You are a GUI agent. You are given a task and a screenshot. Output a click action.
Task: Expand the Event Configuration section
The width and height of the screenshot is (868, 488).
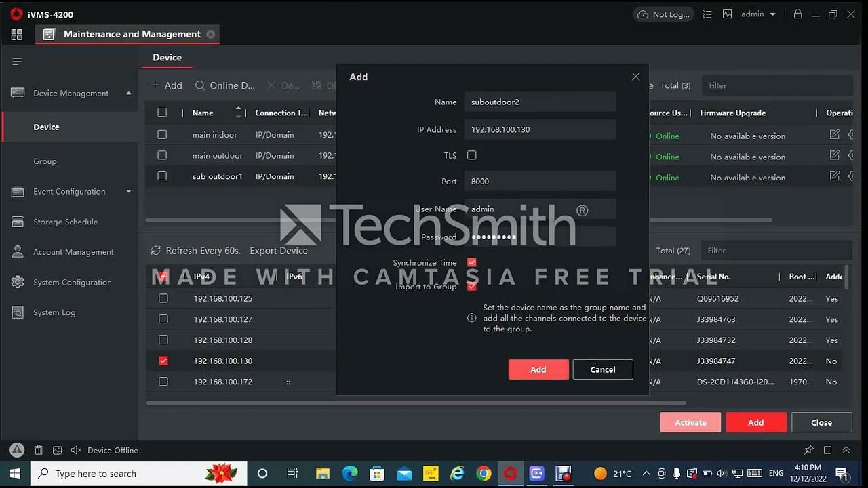coord(129,191)
